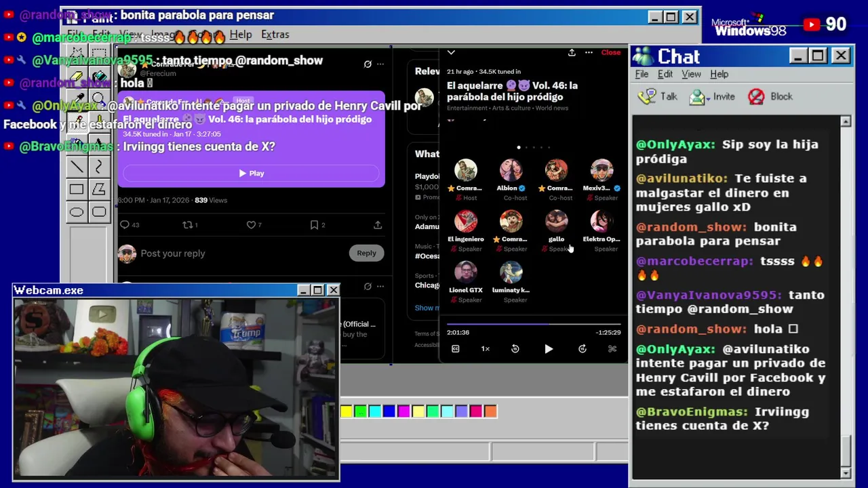The width and height of the screenshot is (868, 488).
Task: Pick the magenta color swatch in Paint palette
Action: pos(403,411)
